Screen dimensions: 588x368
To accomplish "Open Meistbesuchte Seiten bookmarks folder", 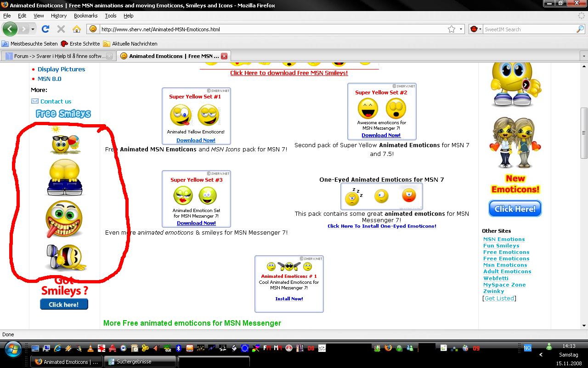I will tap(30, 44).
